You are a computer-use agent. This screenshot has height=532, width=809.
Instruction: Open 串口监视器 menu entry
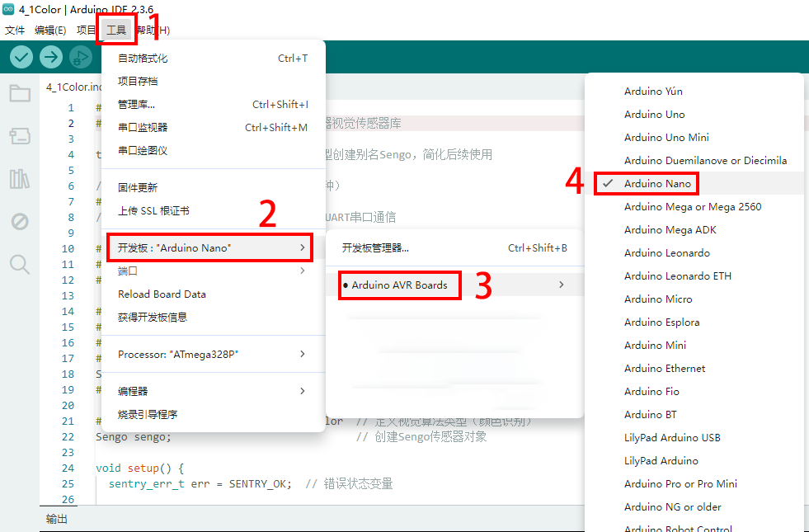coord(213,128)
